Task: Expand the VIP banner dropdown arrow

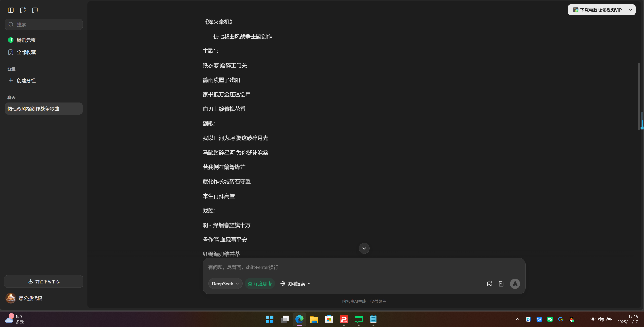Action: [x=631, y=10]
